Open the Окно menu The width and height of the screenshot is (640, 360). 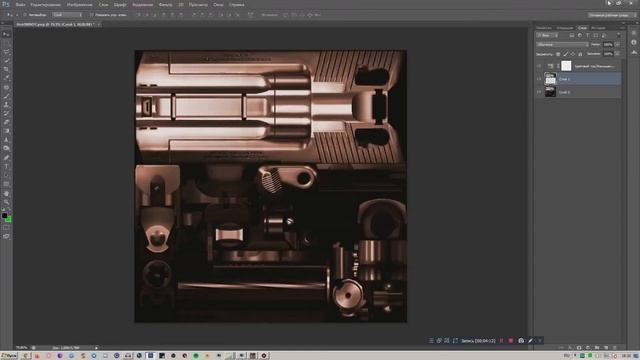point(218,5)
